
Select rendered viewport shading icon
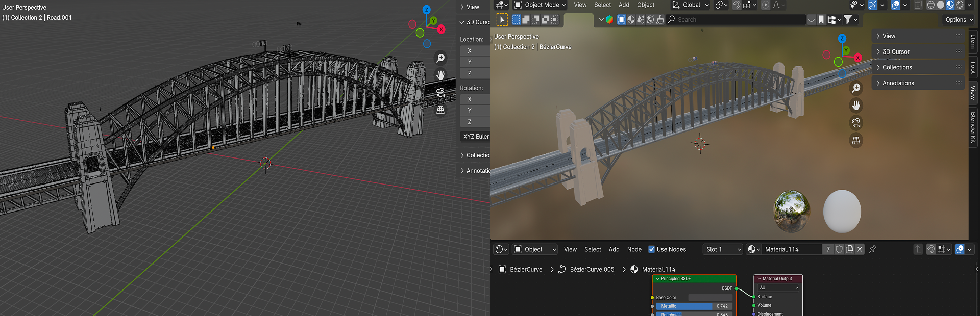[960, 5]
